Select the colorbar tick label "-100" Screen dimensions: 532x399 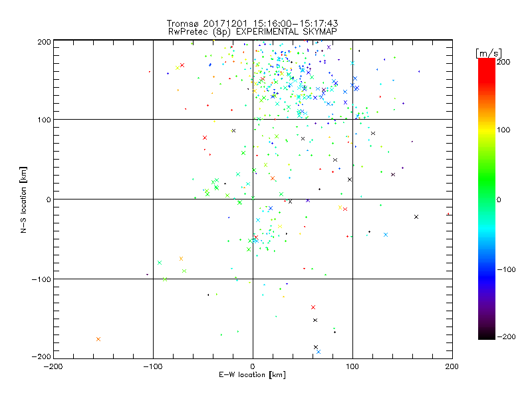506,269
